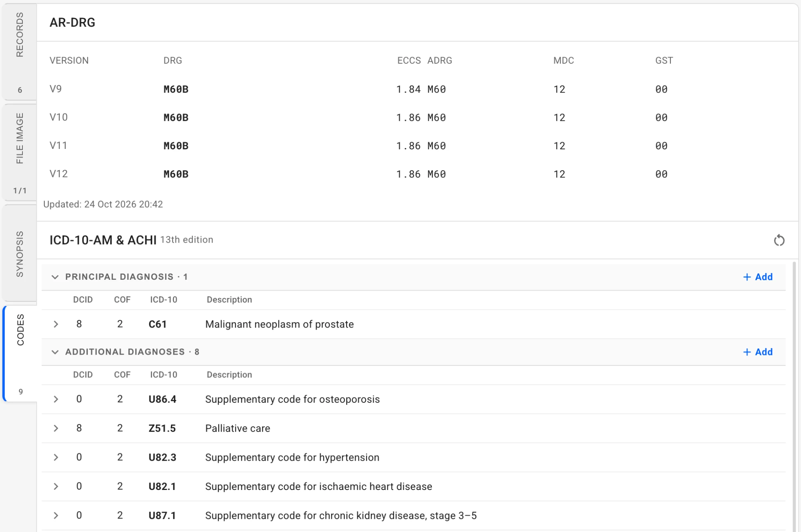The width and height of the screenshot is (801, 532).
Task: Add an additional diagnosis
Action: 758,352
